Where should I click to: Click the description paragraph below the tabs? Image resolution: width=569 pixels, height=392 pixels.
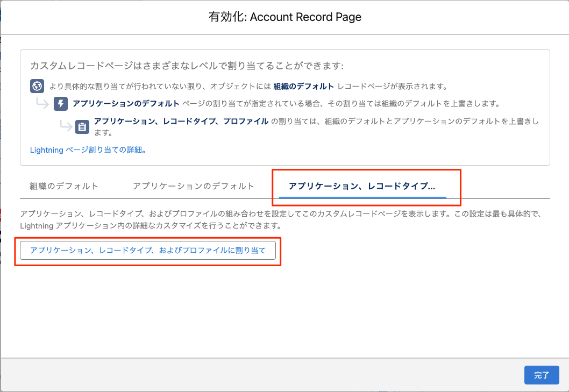click(x=280, y=219)
